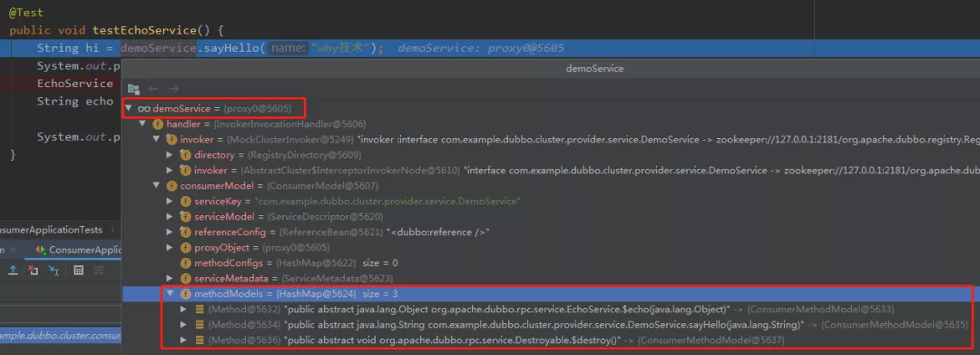Click the ConsumerApplicationTests breadcrumb
Viewport: 980px width, 355px height.
51,230
